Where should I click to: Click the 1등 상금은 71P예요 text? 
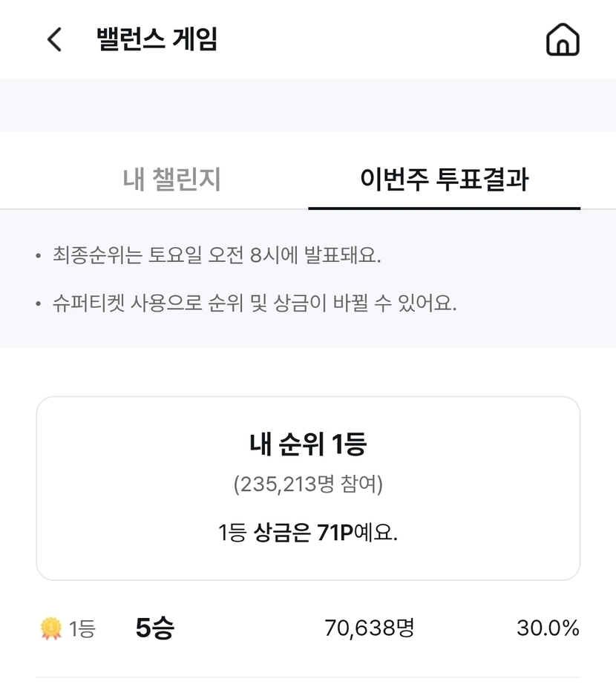point(308,533)
